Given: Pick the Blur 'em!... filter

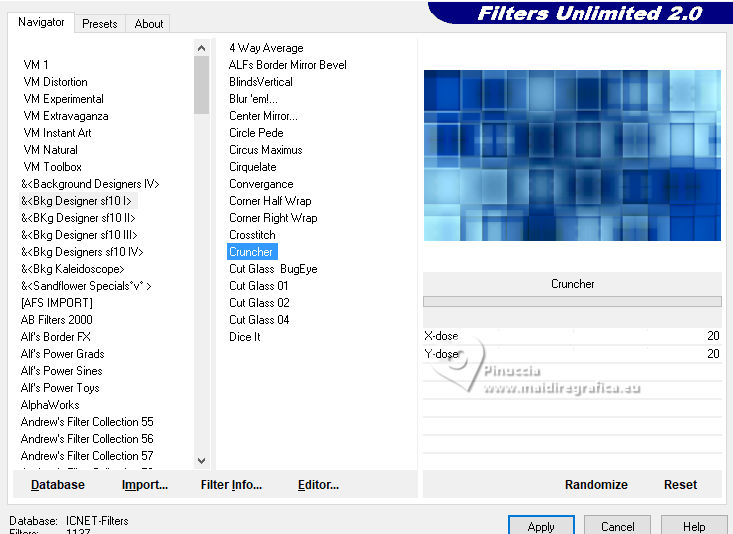Looking at the screenshot, I should tap(253, 99).
